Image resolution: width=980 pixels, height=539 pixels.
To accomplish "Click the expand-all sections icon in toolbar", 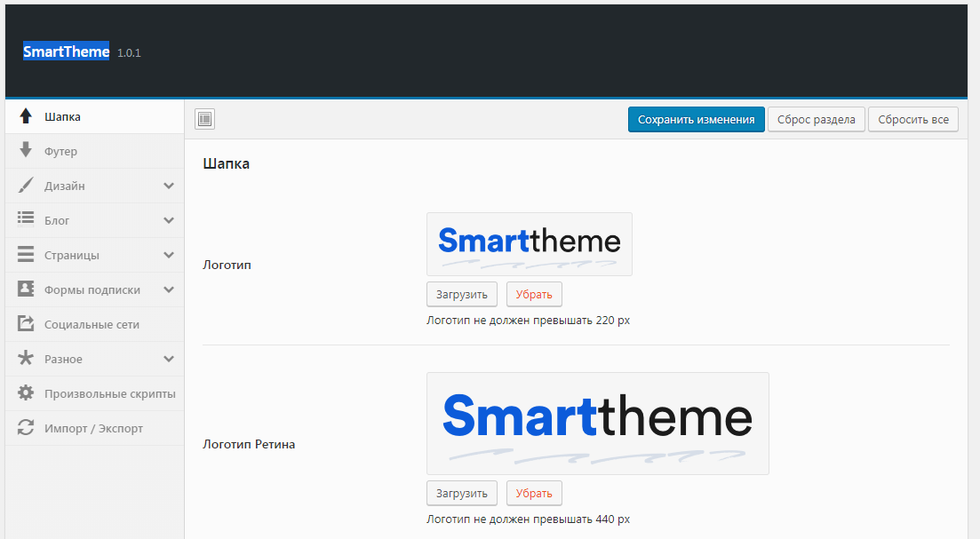I will (204, 119).
